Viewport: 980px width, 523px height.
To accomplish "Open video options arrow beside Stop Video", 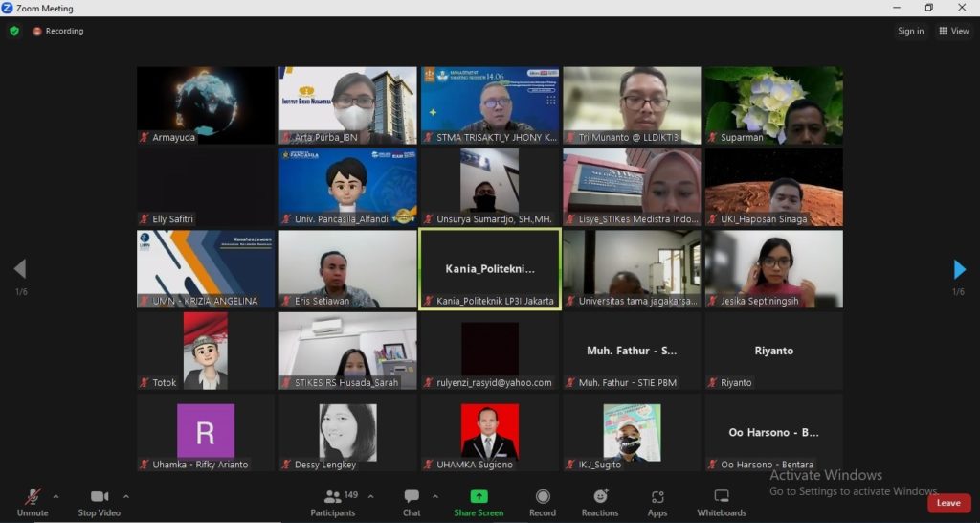I will (126, 497).
